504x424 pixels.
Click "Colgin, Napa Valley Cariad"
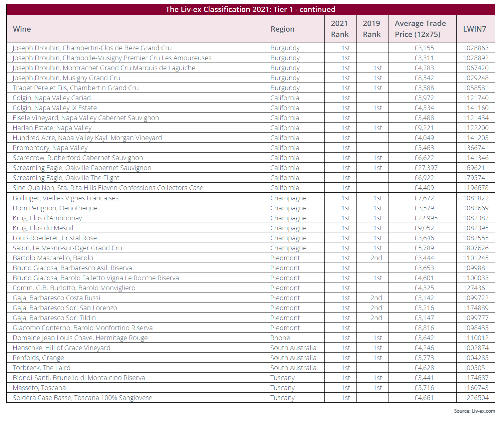52,98
